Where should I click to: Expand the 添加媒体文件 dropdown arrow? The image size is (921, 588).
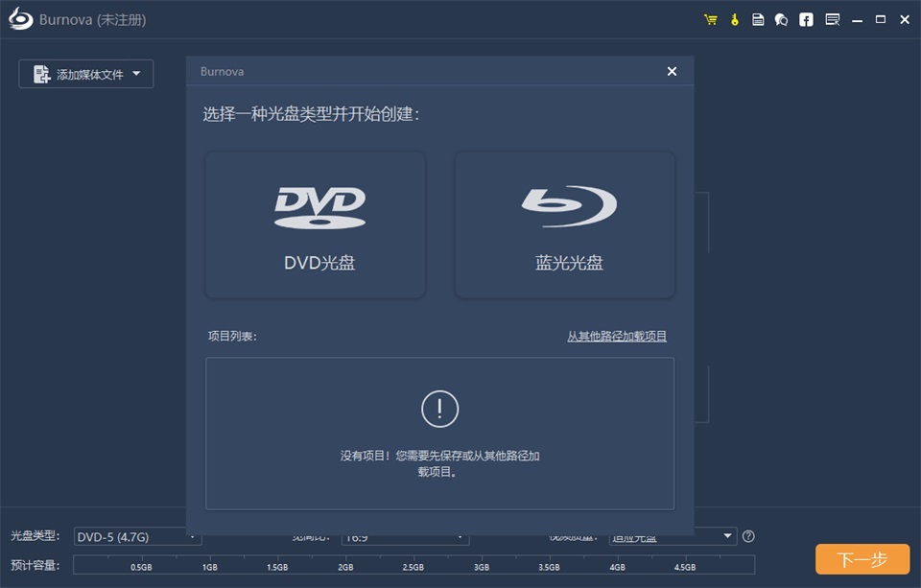pyautogui.click(x=136, y=74)
